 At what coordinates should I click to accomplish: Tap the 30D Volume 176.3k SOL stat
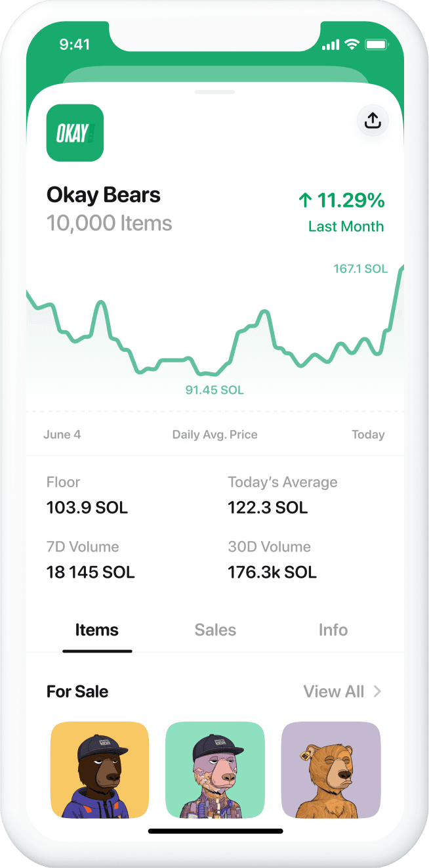point(272,572)
